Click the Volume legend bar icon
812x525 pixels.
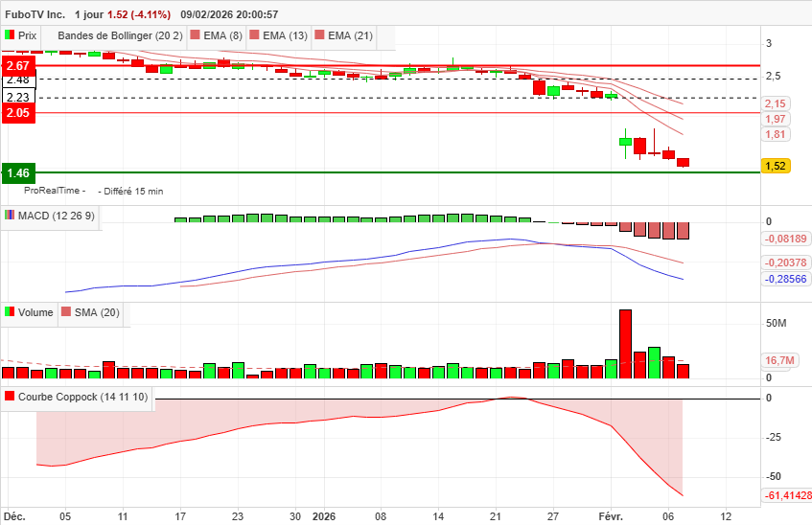tap(10, 311)
